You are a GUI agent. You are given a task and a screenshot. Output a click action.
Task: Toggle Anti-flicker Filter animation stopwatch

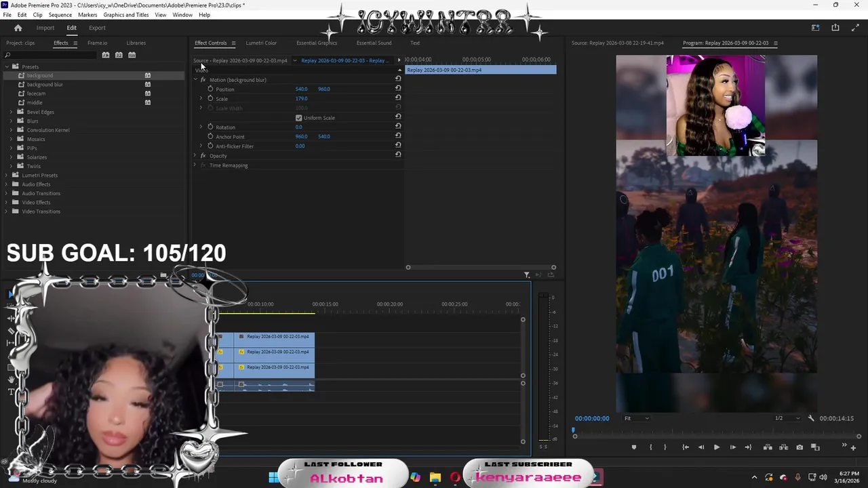pos(210,146)
